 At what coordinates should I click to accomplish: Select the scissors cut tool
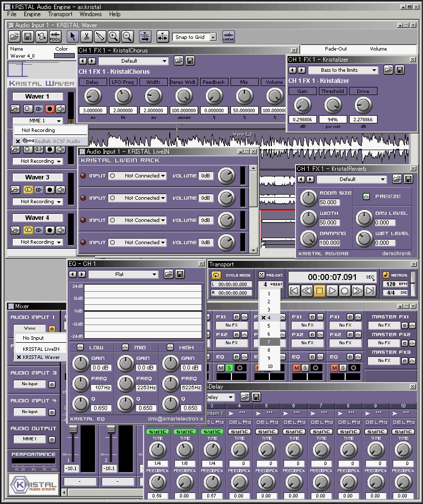86,36
